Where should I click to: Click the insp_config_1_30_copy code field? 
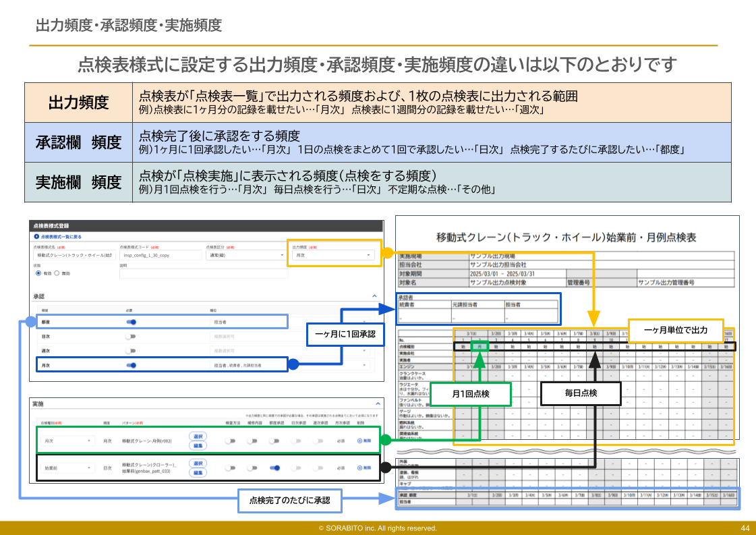point(161,255)
